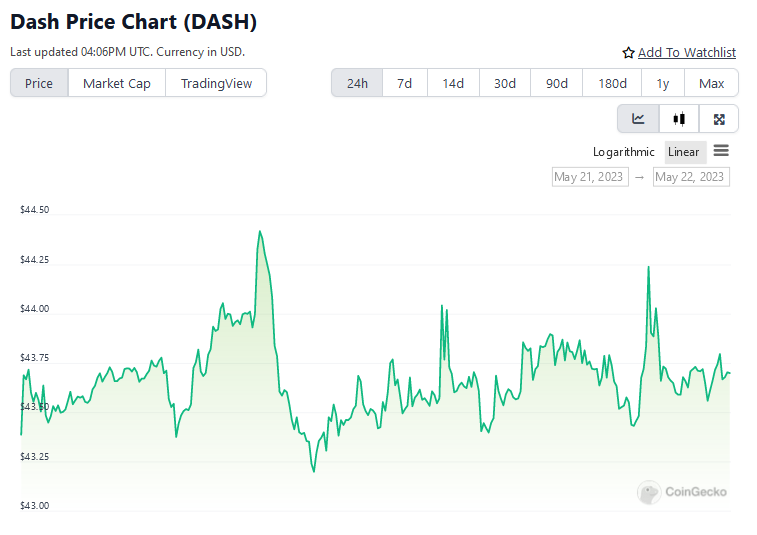Enable Logarithmic scale
The height and width of the screenshot is (535, 757).
click(x=624, y=152)
